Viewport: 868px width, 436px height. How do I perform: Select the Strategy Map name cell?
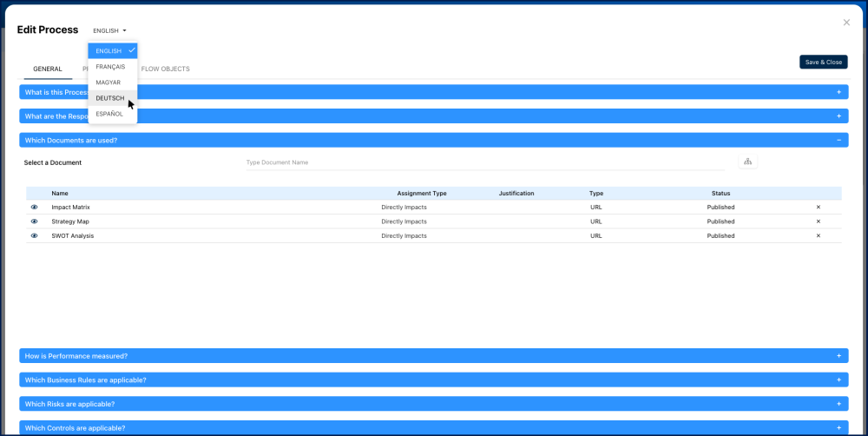tap(70, 221)
